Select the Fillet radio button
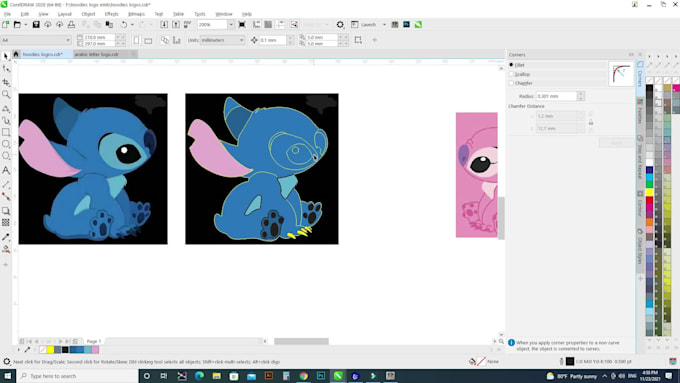 click(511, 65)
